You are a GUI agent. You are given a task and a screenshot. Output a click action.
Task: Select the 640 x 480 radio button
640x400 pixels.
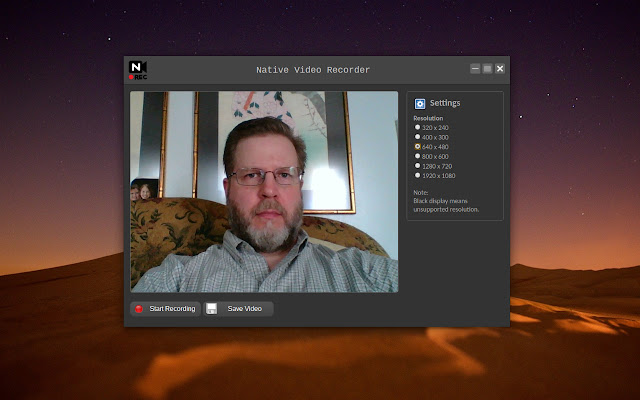tap(417, 147)
